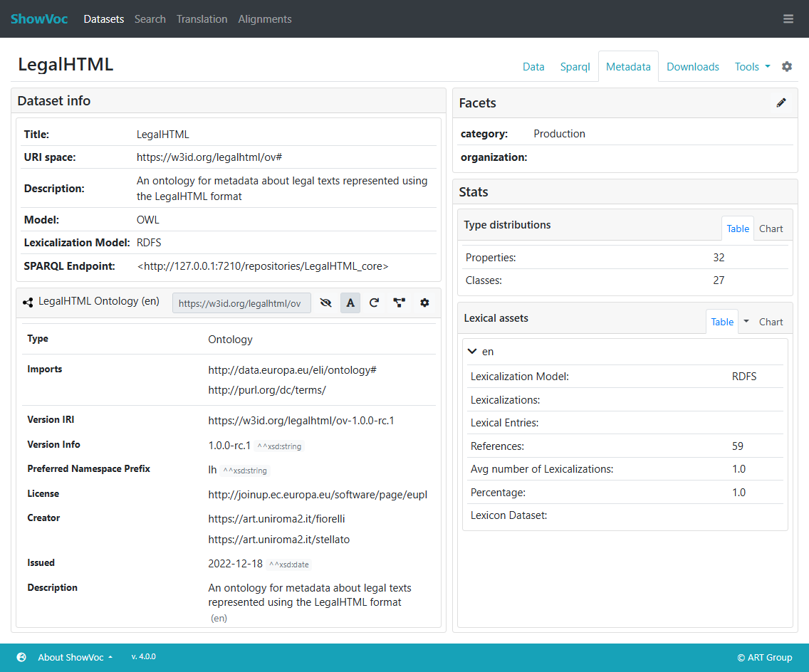
Task: Toggle hidden properties eye-slash icon
Action: 325,303
